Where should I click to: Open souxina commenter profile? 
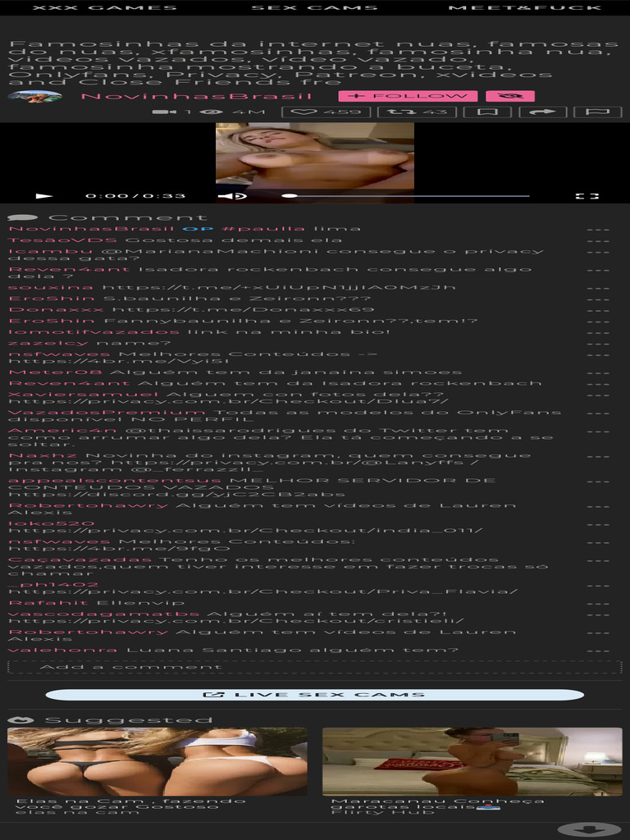pos(51,288)
